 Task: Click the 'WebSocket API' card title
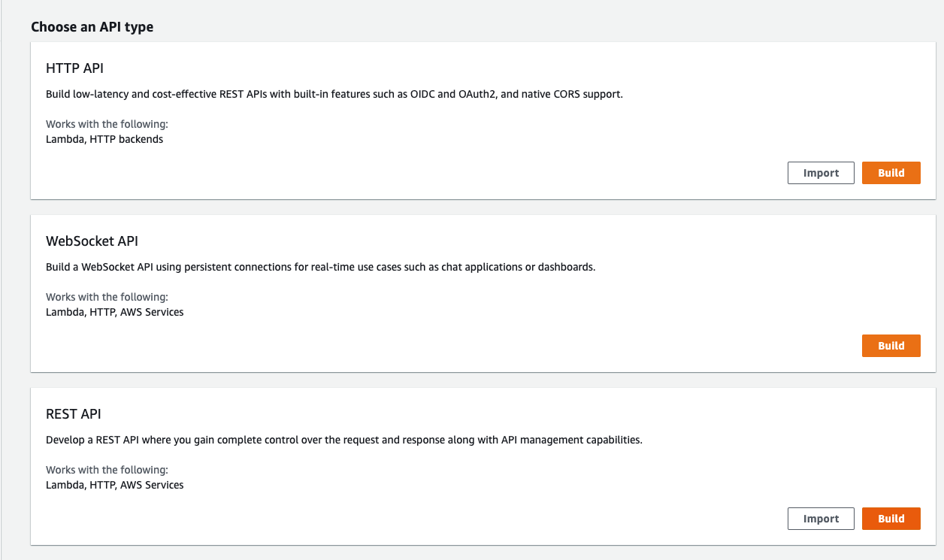(x=92, y=241)
